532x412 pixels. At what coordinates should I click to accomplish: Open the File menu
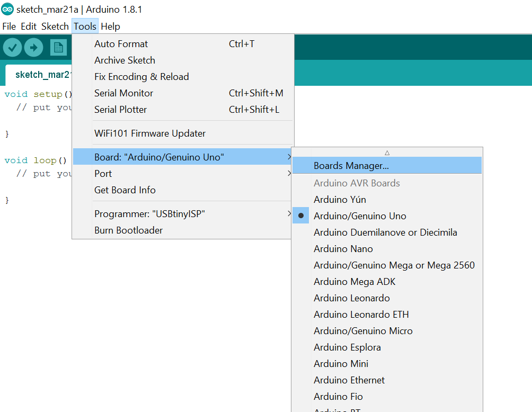coord(9,26)
